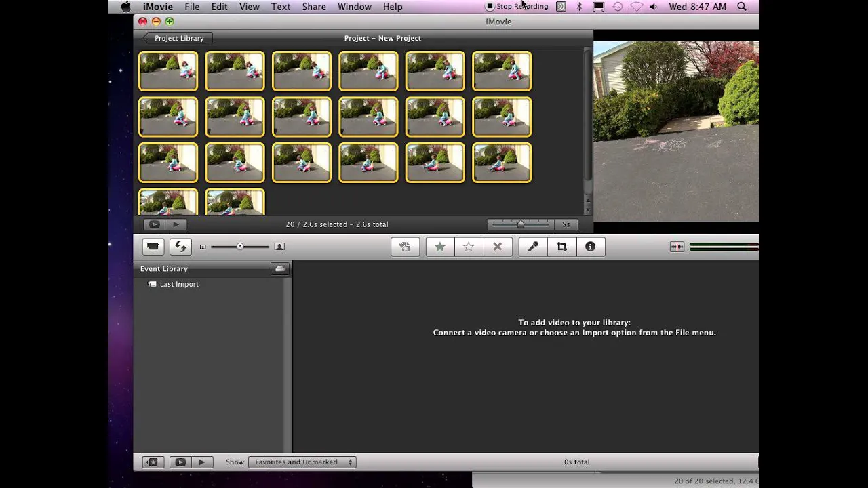868x488 pixels.
Task: Go back to Project Library
Action: pos(178,38)
